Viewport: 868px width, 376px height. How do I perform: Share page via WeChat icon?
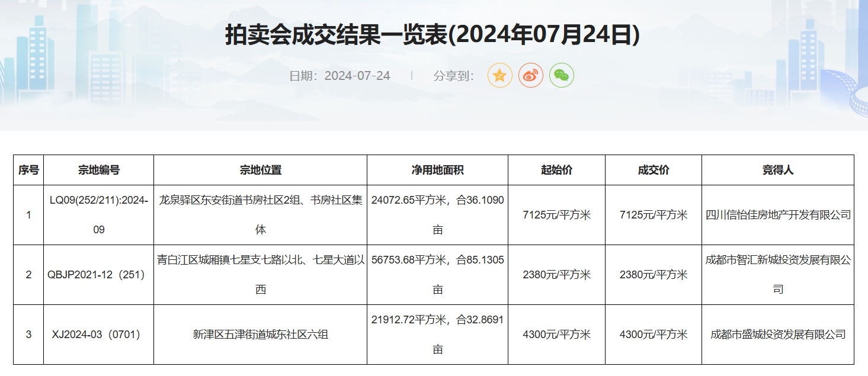pyautogui.click(x=561, y=76)
